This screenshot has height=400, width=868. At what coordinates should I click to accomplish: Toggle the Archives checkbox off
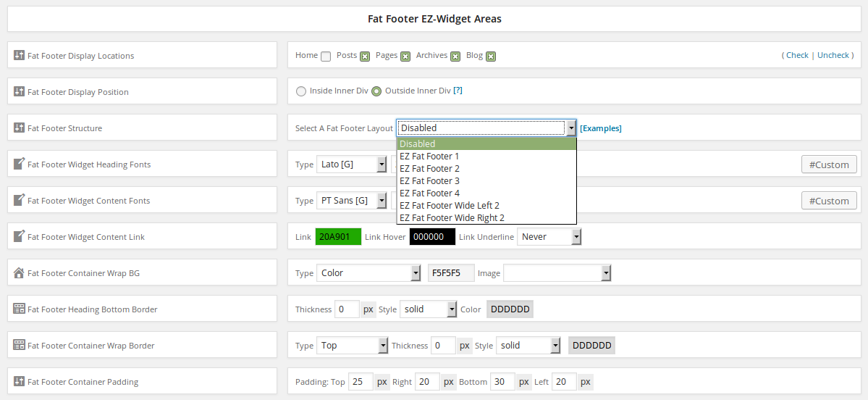click(455, 57)
